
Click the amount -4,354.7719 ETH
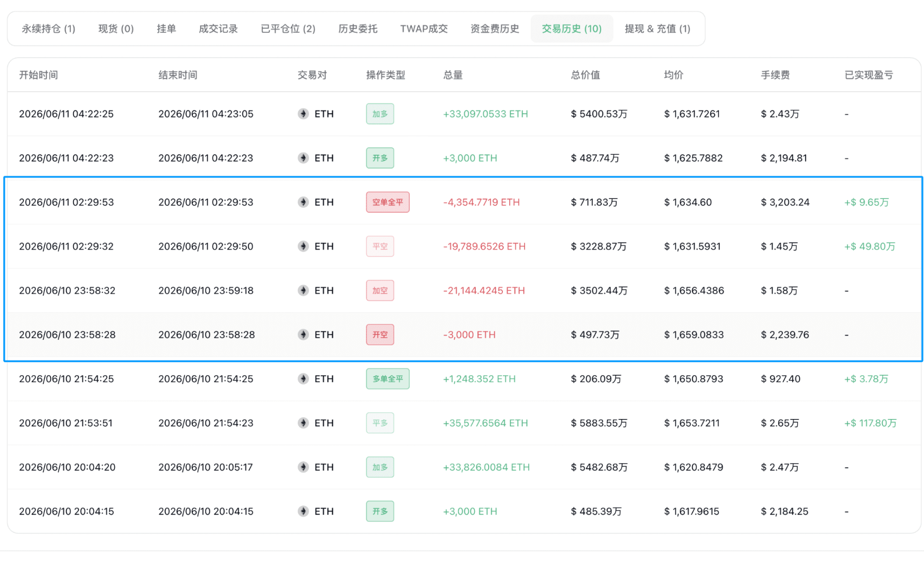tap(481, 202)
